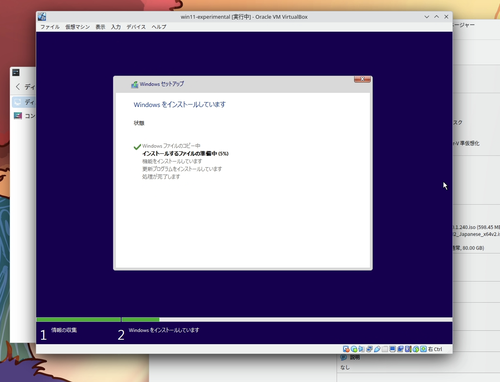
Task: Close the VirtualBox VM window
Action: click(446, 17)
